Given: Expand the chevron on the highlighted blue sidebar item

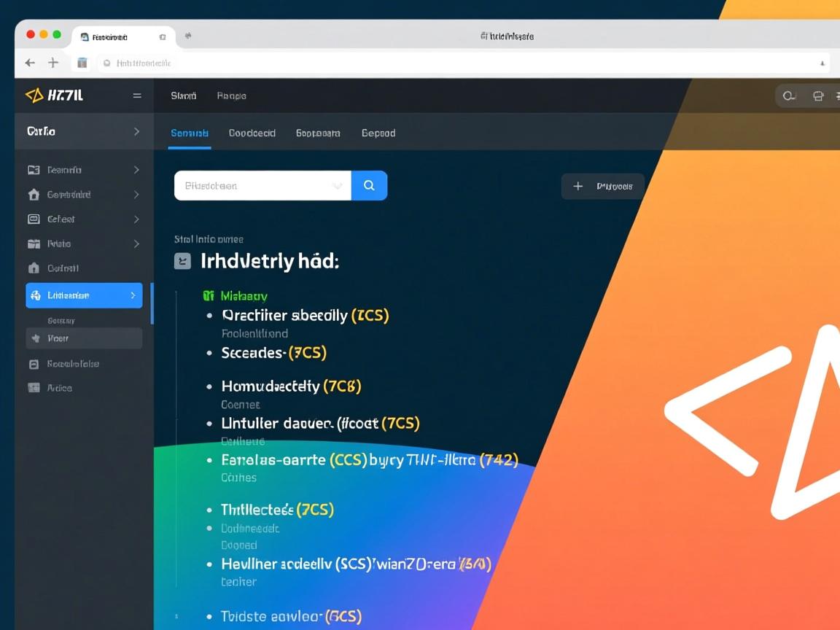Looking at the screenshot, I should pyautogui.click(x=133, y=295).
